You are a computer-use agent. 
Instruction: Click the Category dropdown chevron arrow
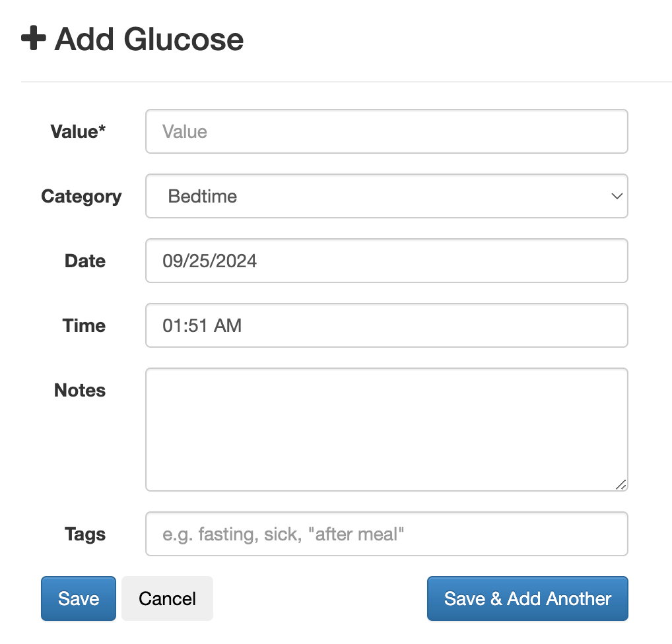(617, 196)
